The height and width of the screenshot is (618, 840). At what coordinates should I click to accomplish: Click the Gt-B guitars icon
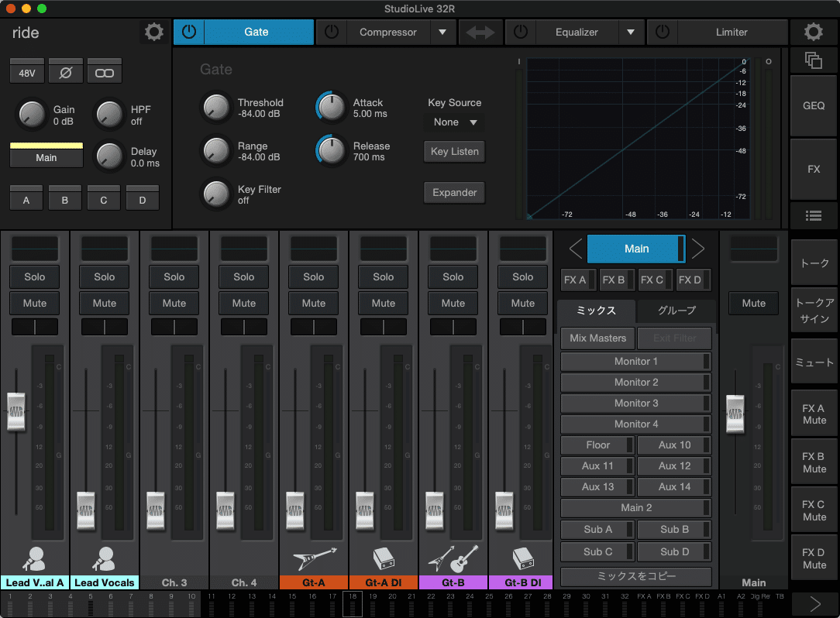[x=453, y=558]
